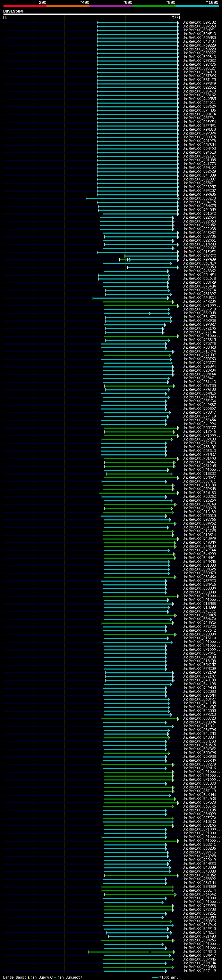Viewport: 222px width, 980px height.
Task: Click the cyan ~100% identity legend segment
Action: coord(197,6)
